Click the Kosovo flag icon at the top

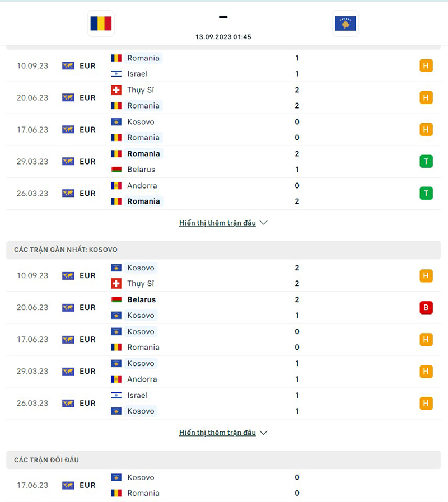[x=345, y=24]
